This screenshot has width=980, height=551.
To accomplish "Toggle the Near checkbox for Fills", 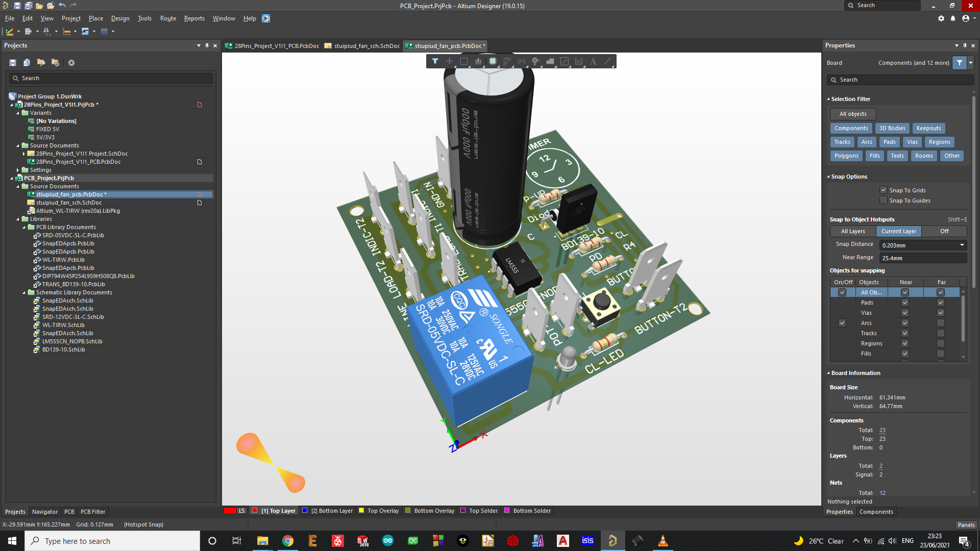I will point(905,354).
